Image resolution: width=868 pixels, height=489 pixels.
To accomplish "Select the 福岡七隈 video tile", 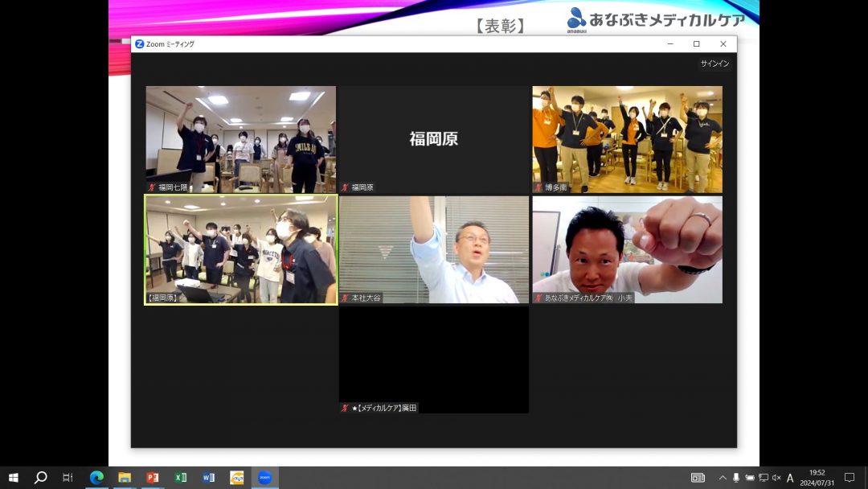I will 240,138.
